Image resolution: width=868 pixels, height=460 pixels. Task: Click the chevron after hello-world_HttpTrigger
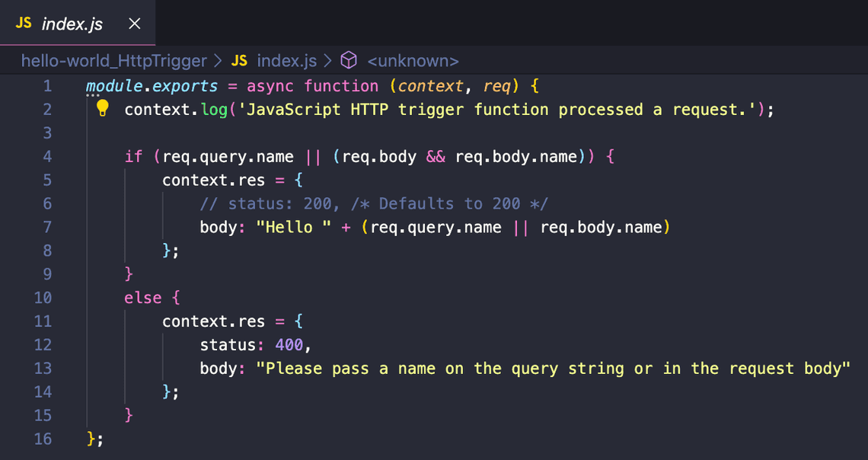pyautogui.click(x=219, y=61)
